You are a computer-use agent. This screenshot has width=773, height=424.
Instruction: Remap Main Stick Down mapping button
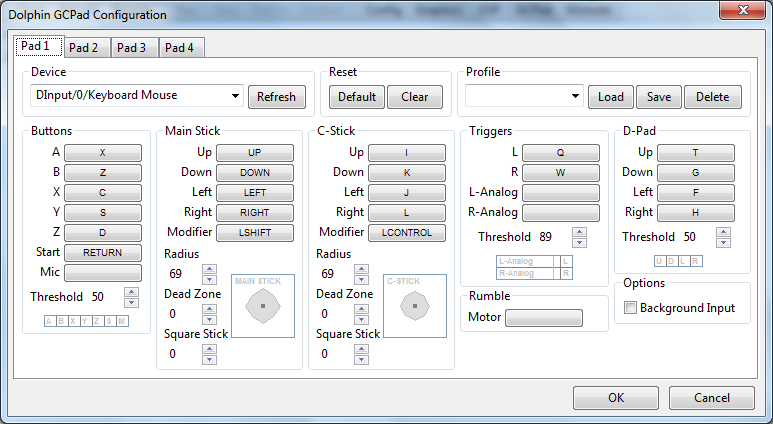pyautogui.click(x=255, y=173)
